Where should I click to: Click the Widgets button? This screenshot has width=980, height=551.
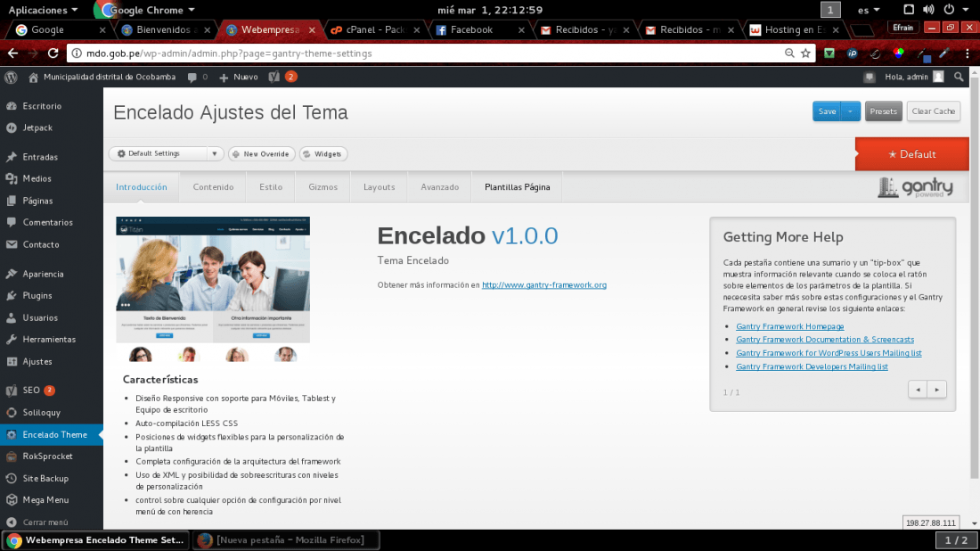pyautogui.click(x=323, y=154)
